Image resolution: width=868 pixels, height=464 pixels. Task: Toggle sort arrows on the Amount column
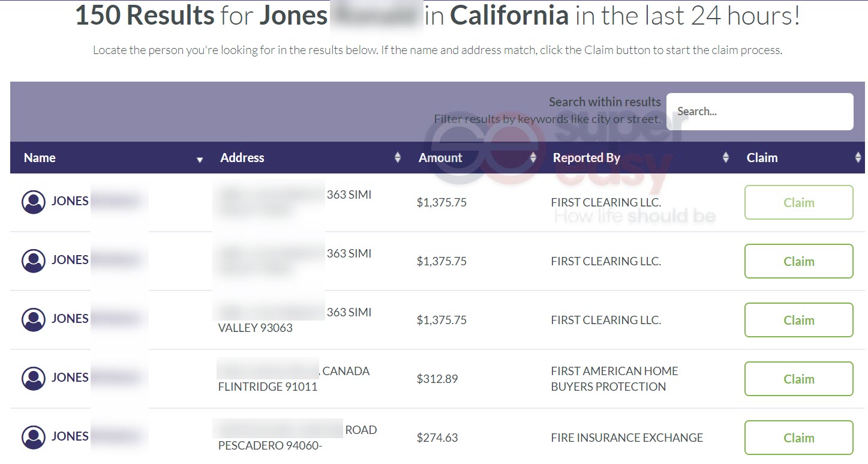[x=533, y=158]
